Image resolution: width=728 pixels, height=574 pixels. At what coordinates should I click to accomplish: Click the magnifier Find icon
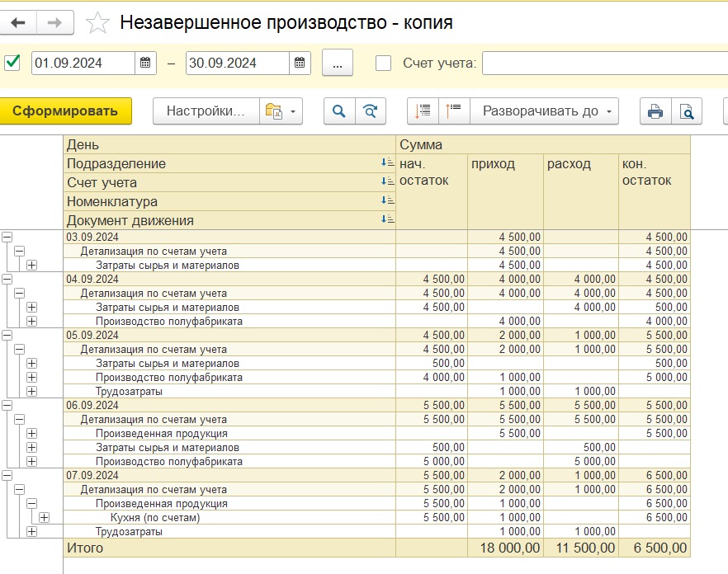[339, 111]
